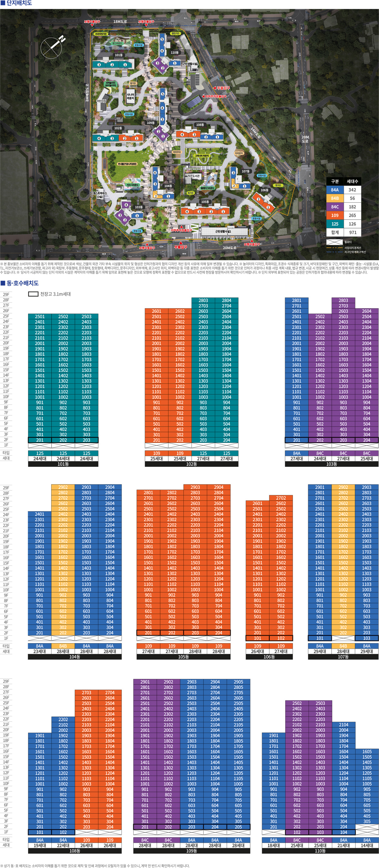Click the 지구단위계획구역선 legend entry
The image size is (379, 868).
tap(346, 252)
